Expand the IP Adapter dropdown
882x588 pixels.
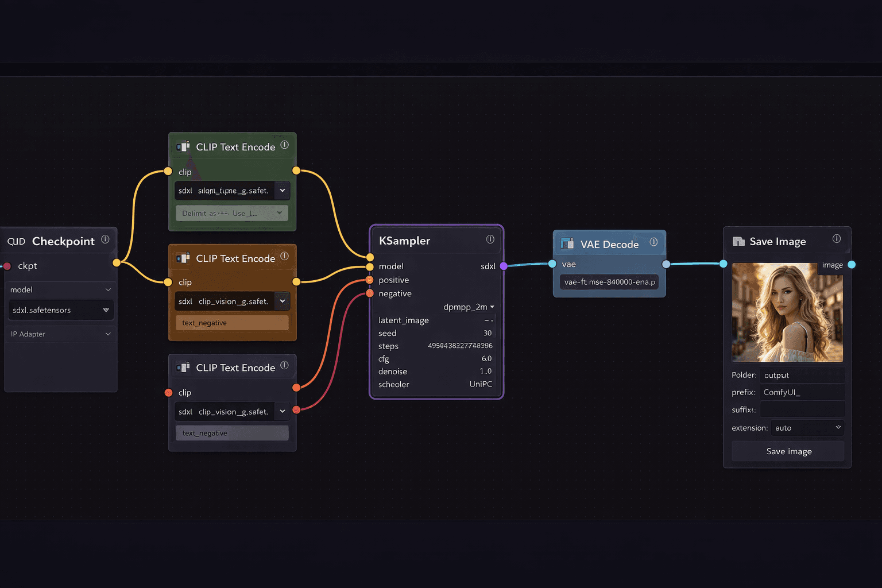(60, 334)
